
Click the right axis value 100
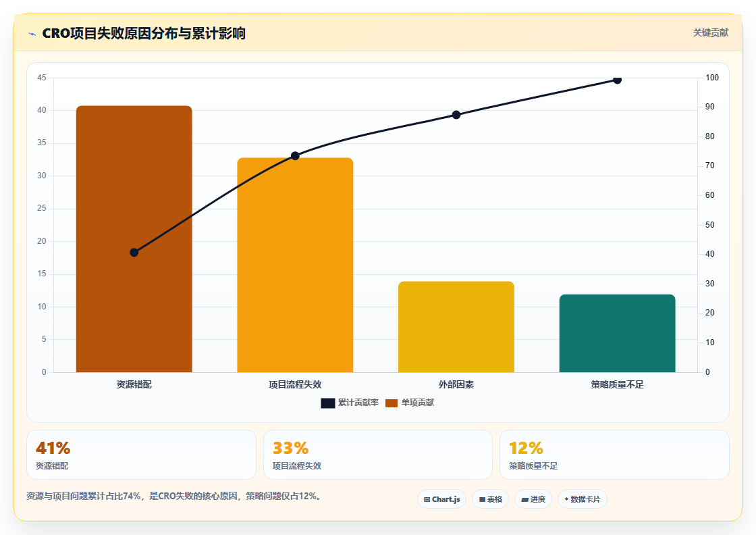pyautogui.click(x=711, y=78)
